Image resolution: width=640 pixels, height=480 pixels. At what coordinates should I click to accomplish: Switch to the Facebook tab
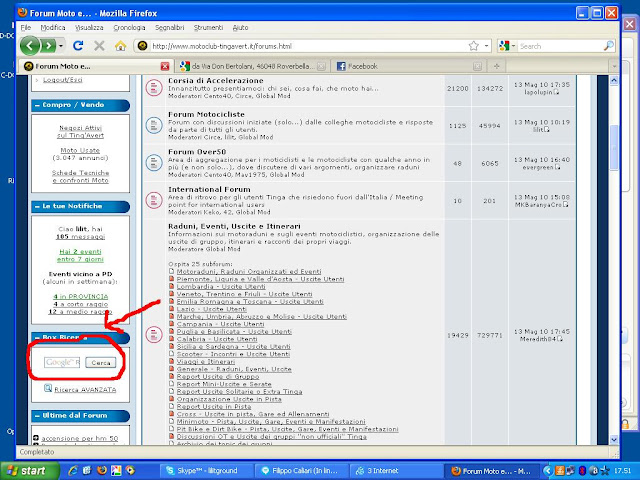pos(410,66)
